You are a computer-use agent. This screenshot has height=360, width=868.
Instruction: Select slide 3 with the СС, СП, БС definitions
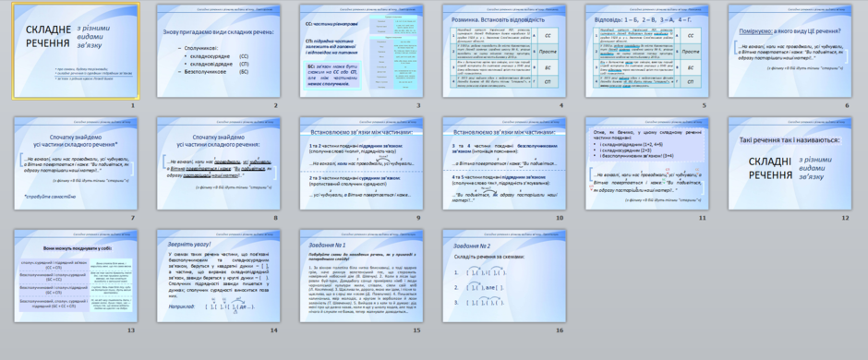361,51
